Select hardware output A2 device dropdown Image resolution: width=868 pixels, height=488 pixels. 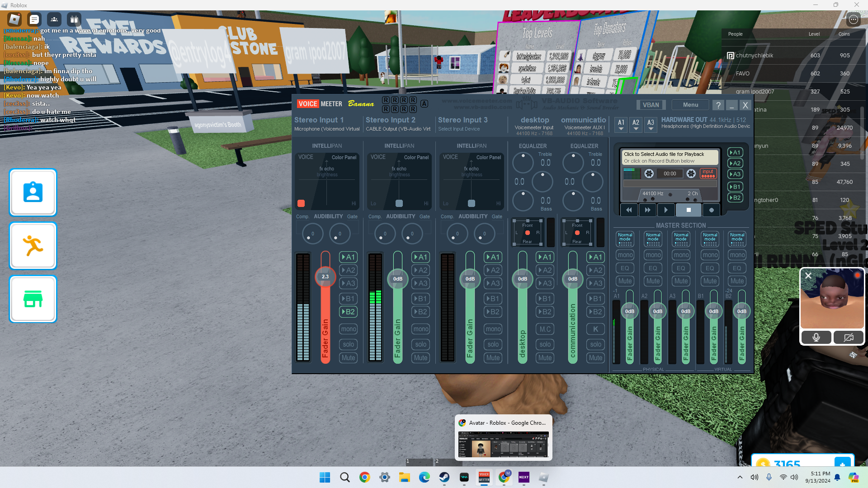point(636,125)
